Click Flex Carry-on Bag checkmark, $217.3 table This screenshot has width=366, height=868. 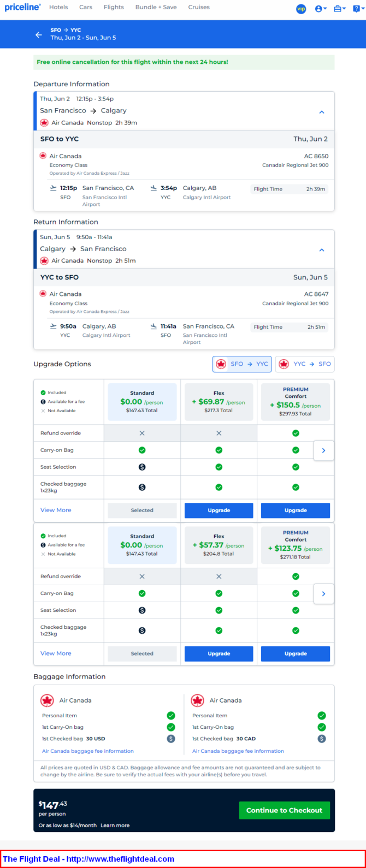click(219, 450)
